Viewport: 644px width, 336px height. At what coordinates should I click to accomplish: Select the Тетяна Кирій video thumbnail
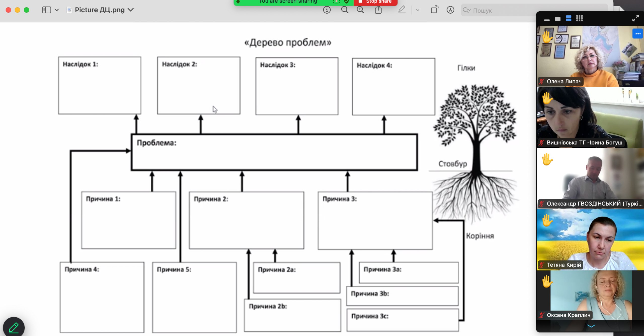pyautogui.click(x=590, y=240)
